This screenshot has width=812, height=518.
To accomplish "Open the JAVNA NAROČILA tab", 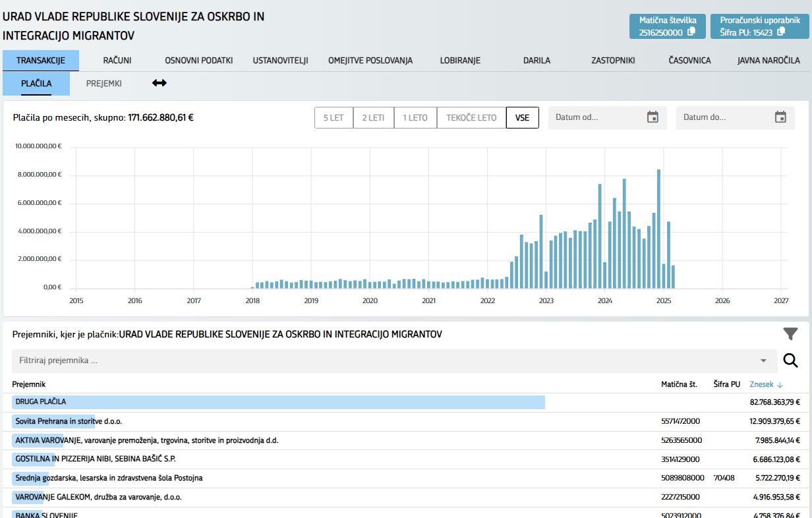I will [x=768, y=61].
